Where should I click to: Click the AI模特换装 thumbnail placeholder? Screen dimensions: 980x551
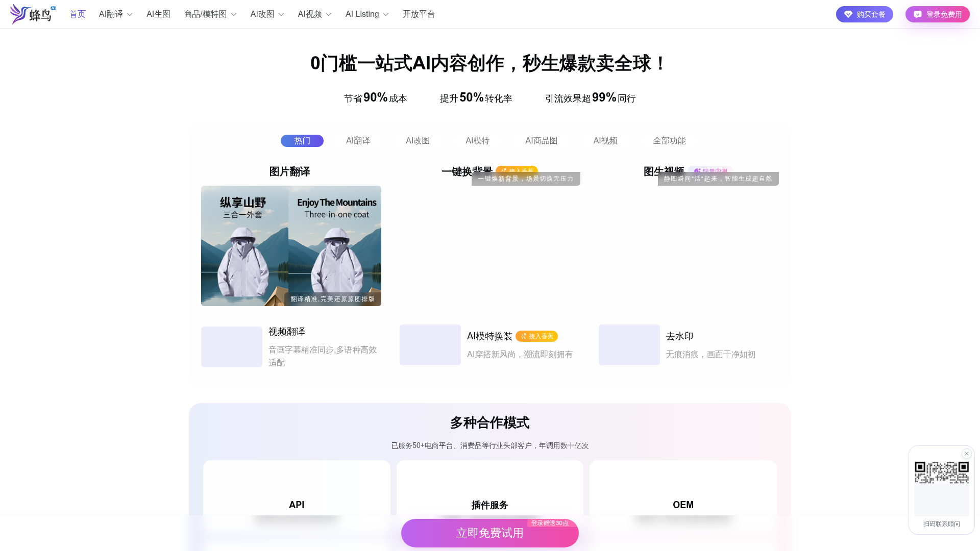click(x=430, y=345)
